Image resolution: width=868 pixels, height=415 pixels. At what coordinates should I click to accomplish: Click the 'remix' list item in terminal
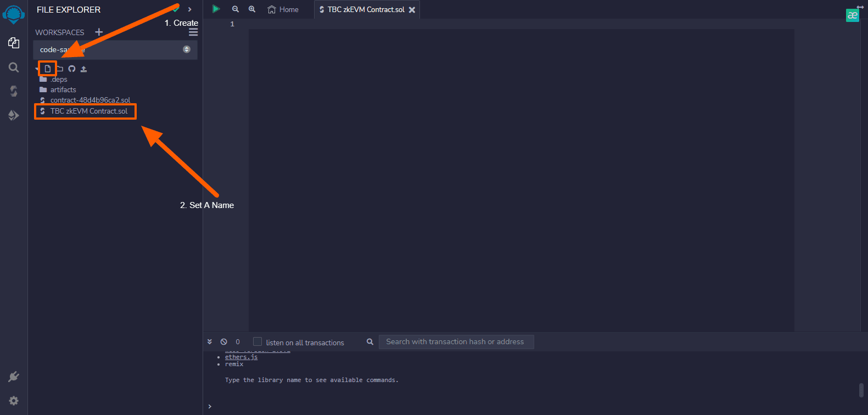pyautogui.click(x=234, y=364)
